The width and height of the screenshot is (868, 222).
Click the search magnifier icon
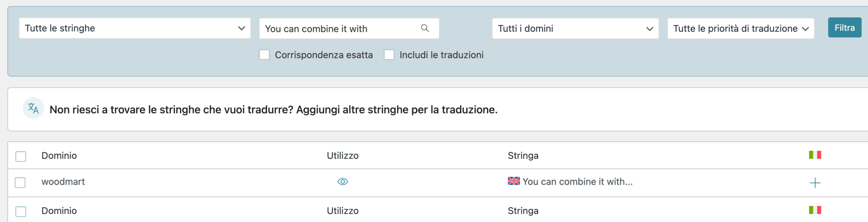(425, 28)
